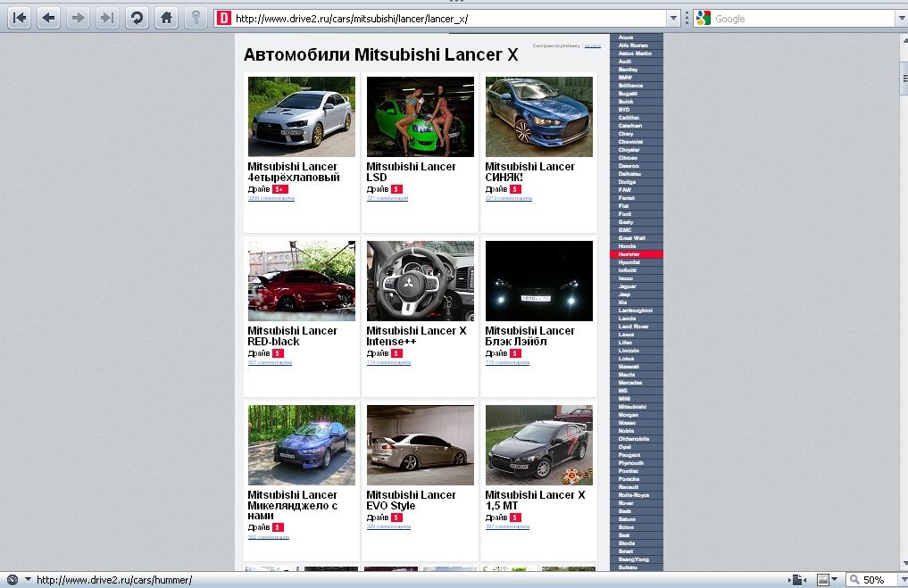Click the red D site icon in address bar

pyautogui.click(x=223, y=19)
